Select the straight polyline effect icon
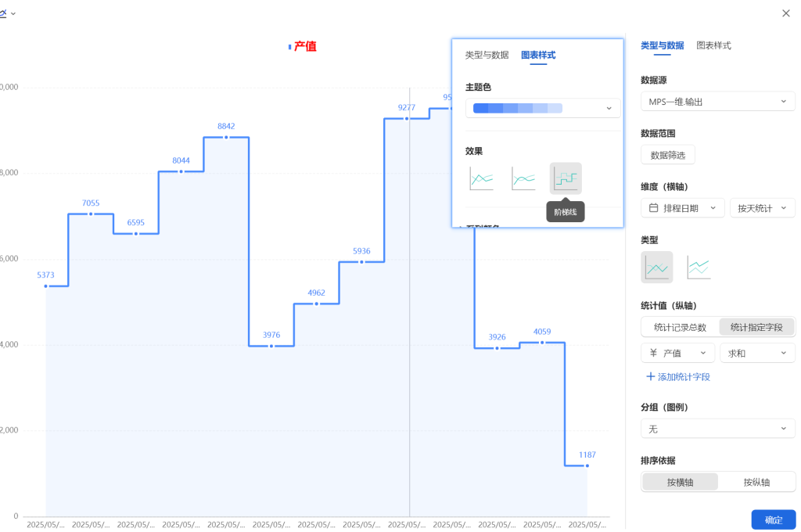 tap(482, 179)
